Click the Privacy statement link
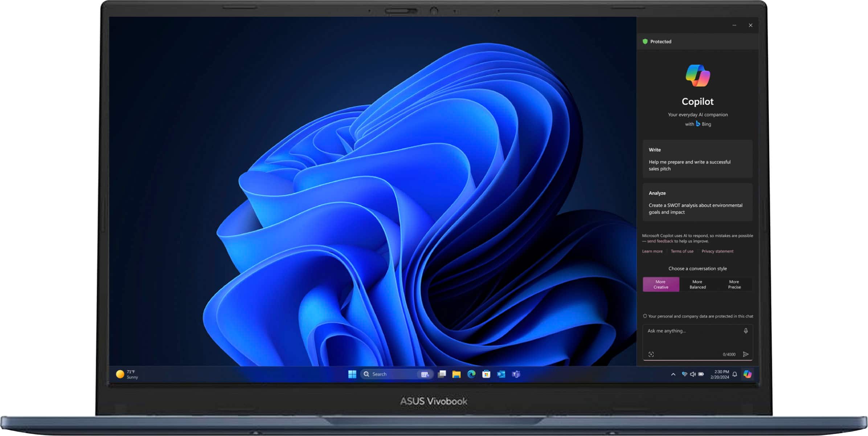 [717, 251]
